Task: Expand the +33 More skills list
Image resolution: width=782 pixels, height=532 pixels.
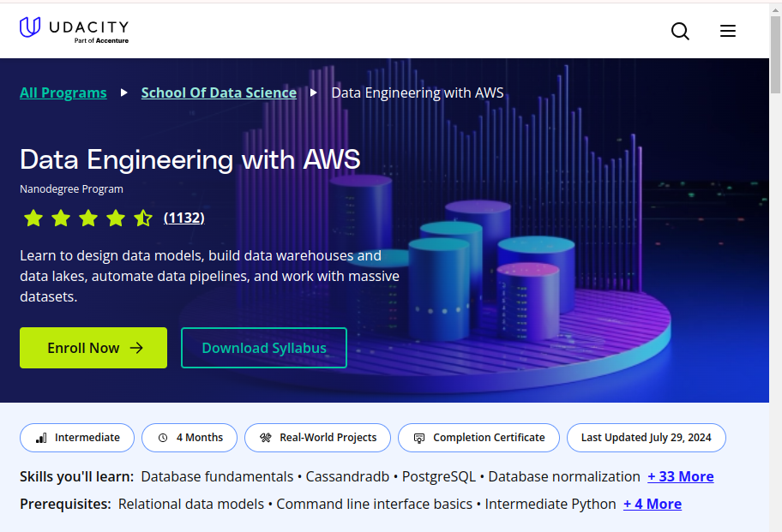Action: pos(680,476)
